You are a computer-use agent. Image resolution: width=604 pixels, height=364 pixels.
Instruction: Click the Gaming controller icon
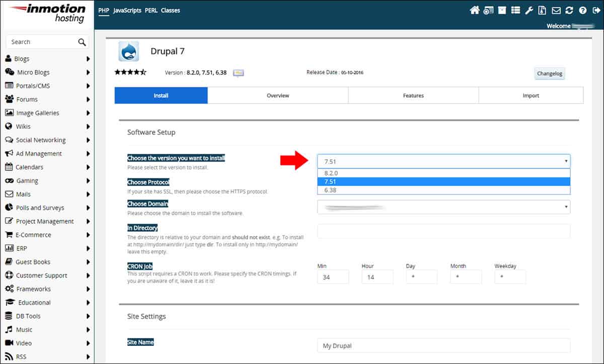click(x=9, y=180)
